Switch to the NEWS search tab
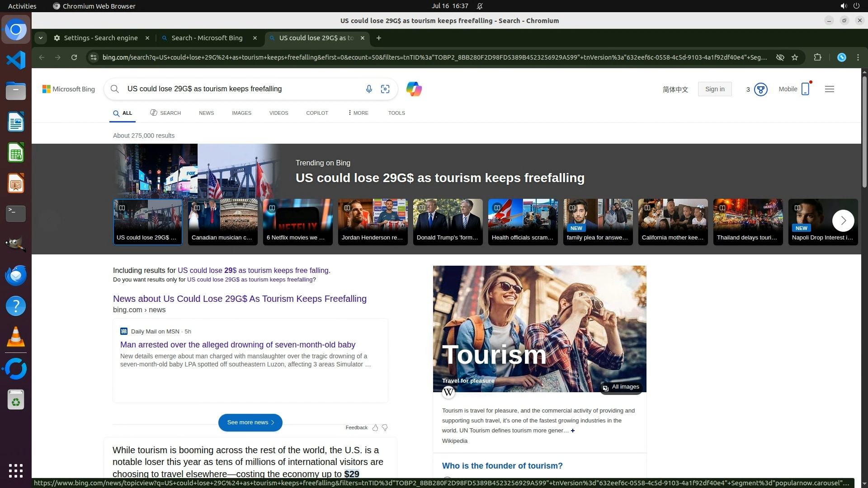Viewport: 868px width, 488px height. (x=206, y=113)
